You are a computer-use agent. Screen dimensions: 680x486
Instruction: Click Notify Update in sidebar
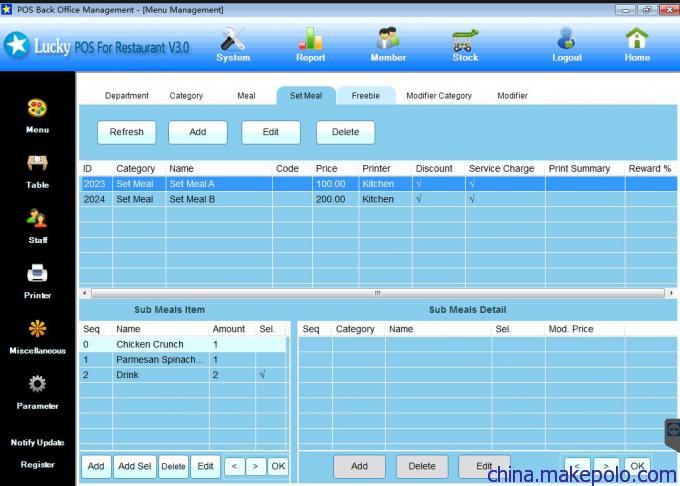37,443
